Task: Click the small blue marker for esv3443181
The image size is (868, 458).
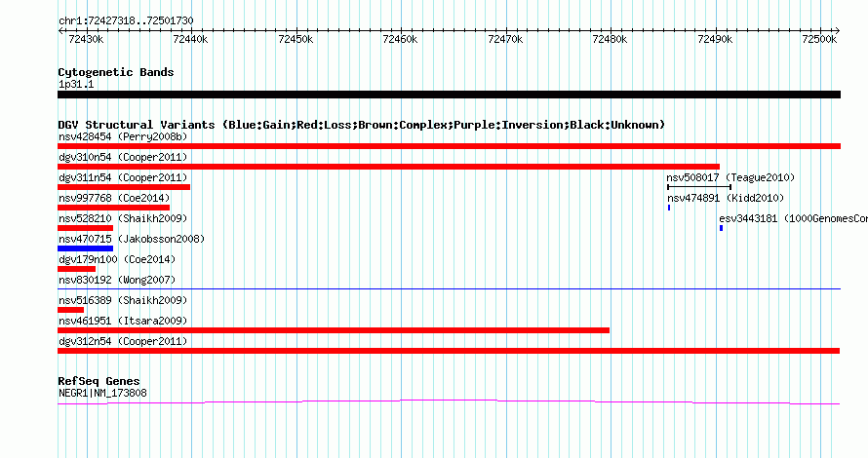Action: click(x=721, y=228)
